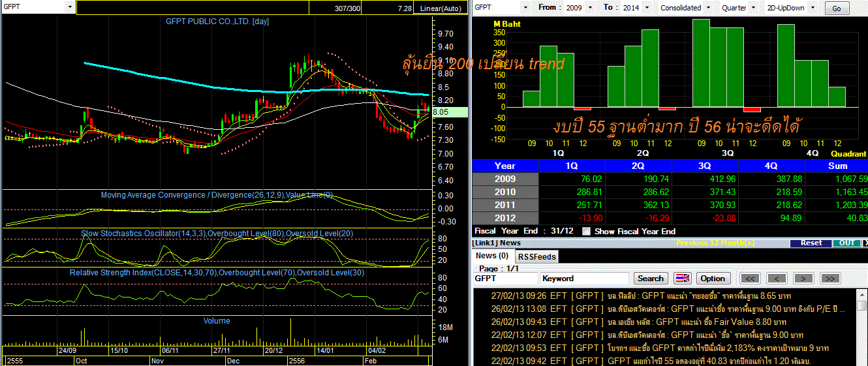Open the chart symbol GFPT dropdown

tap(70, 7)
